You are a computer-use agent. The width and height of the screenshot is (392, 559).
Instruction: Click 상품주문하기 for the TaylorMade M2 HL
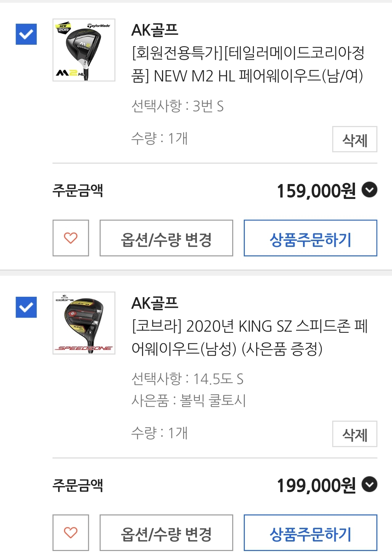tap(310, 238)
